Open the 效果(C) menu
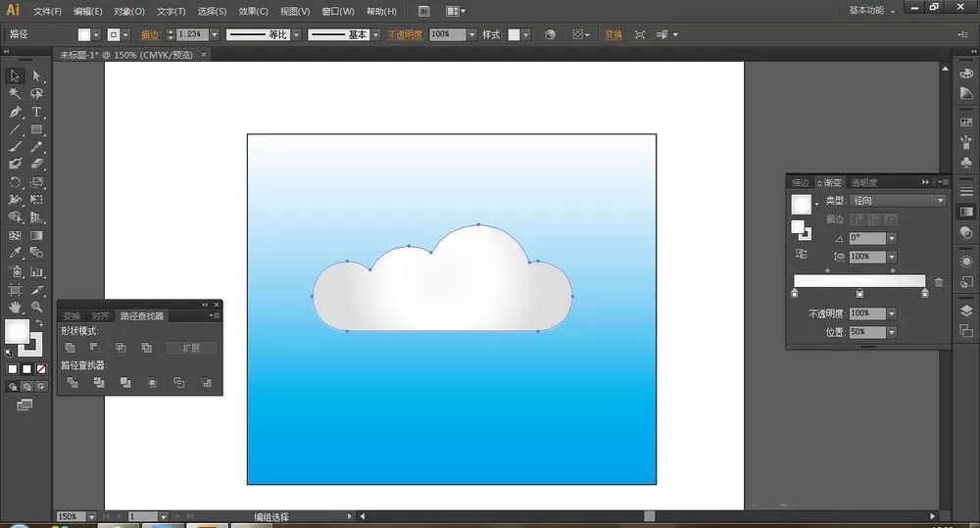 [253, 11]
